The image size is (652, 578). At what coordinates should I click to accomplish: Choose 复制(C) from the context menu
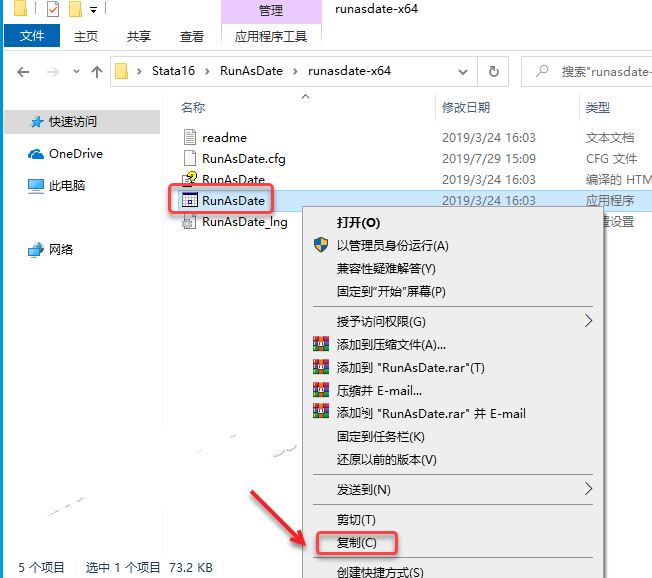tap(356, 543)
